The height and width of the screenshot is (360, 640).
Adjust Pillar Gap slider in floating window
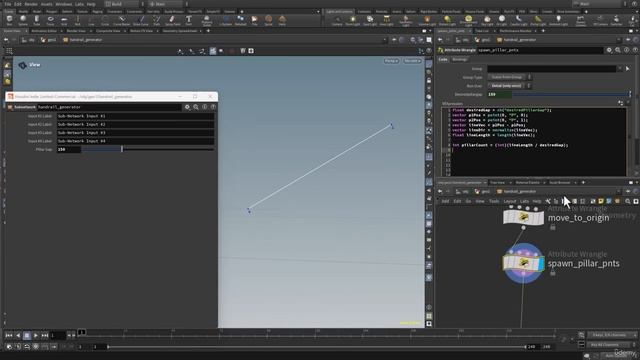(x=147, y=149)
